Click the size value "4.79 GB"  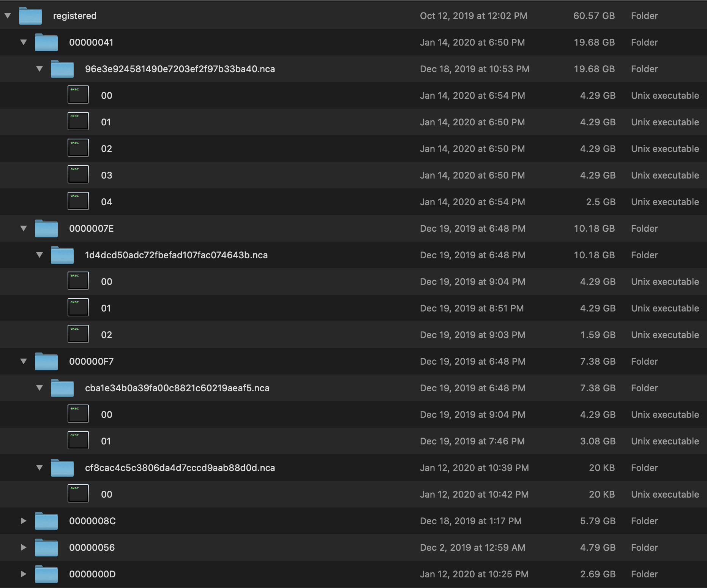coord(598,548)
